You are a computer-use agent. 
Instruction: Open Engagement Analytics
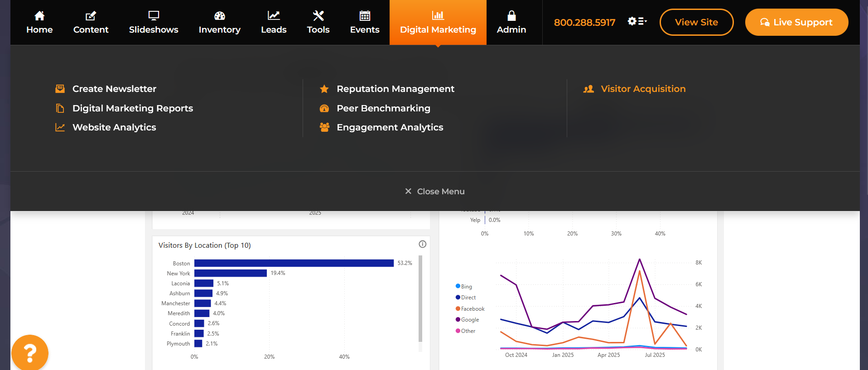[x=390, y=127]
